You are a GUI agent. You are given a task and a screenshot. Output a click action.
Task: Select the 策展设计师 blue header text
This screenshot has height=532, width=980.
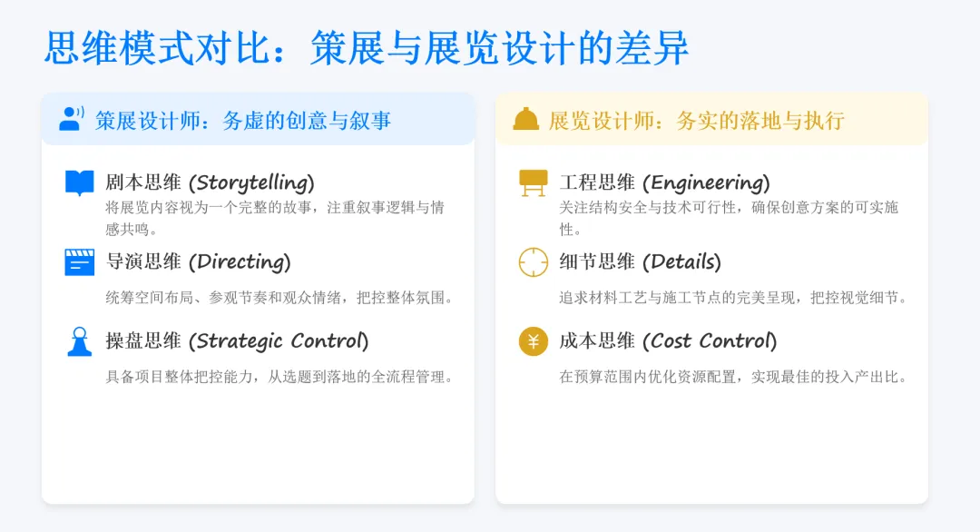click(x=243, y=121)
